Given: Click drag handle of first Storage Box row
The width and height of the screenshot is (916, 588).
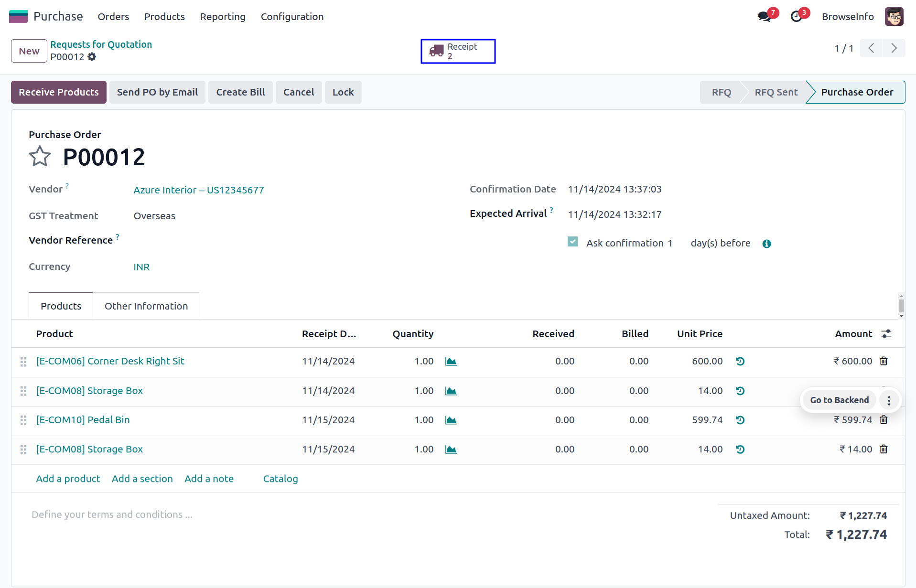Looking at the screenshot, I should coord(23,391).
